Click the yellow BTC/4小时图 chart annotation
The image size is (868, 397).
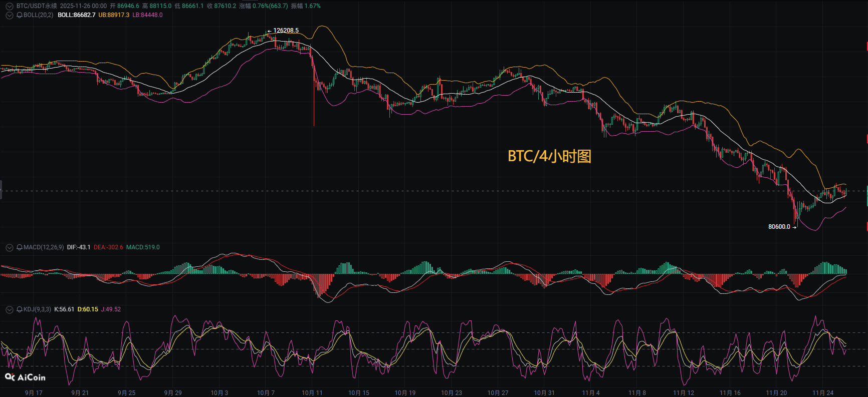(x=549, y=156)
